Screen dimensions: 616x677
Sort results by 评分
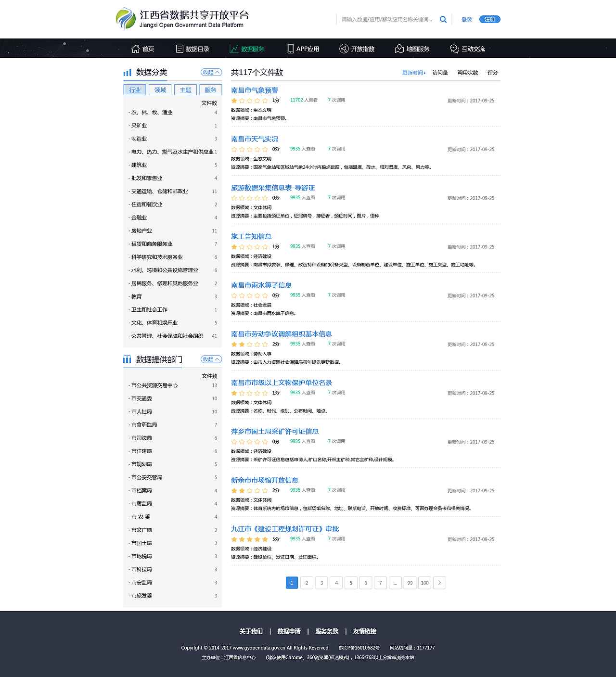click(492, 73)
